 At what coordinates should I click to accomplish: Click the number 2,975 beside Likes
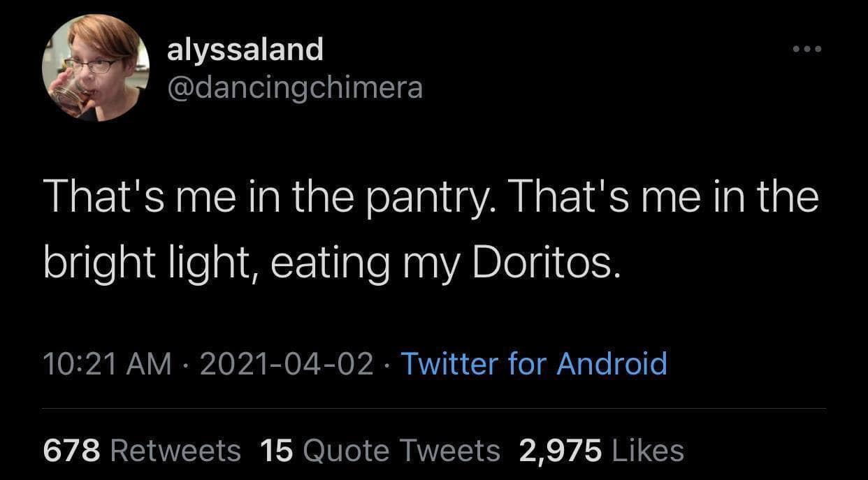[x=559, y=451]
